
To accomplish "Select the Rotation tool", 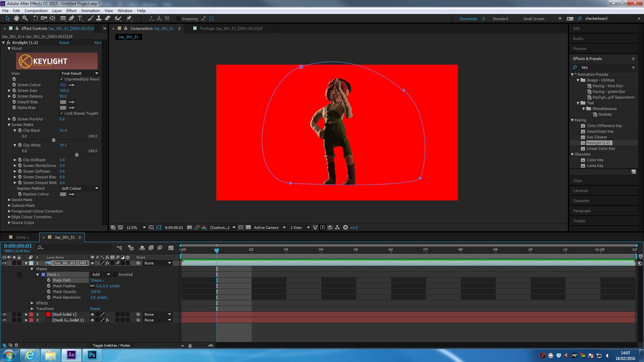I will coord(36,19).
